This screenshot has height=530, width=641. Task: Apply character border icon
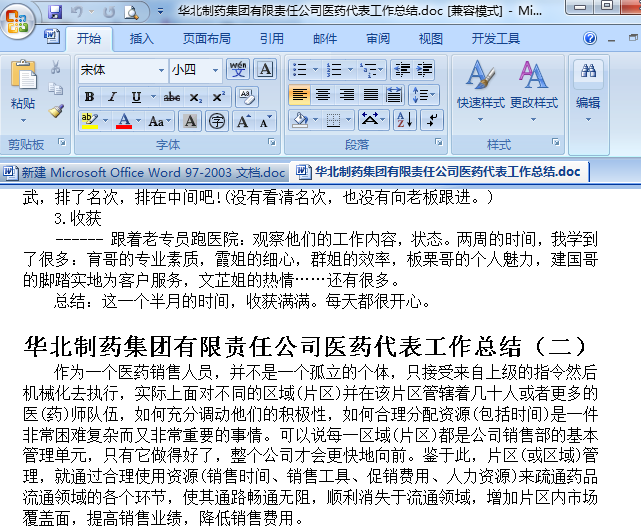tap(265, 69)
